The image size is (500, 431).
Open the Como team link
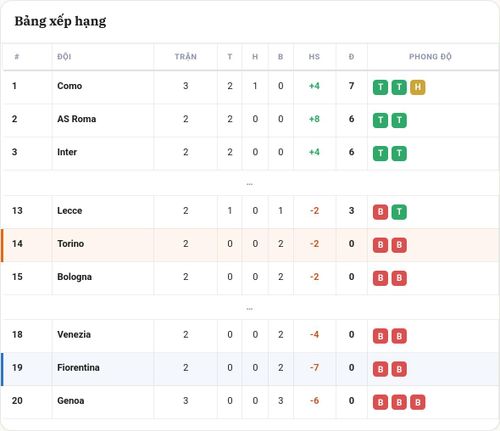(70, 86)
